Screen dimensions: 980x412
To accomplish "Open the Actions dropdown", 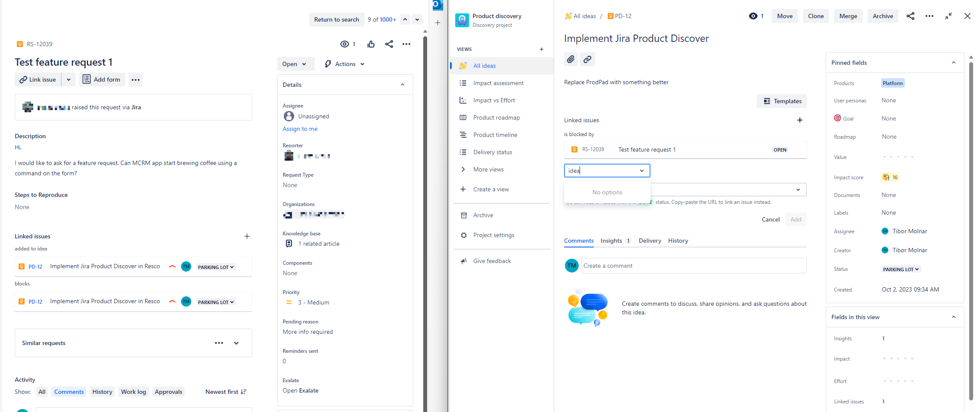I will pyautogui.click(x=345, y=64).
